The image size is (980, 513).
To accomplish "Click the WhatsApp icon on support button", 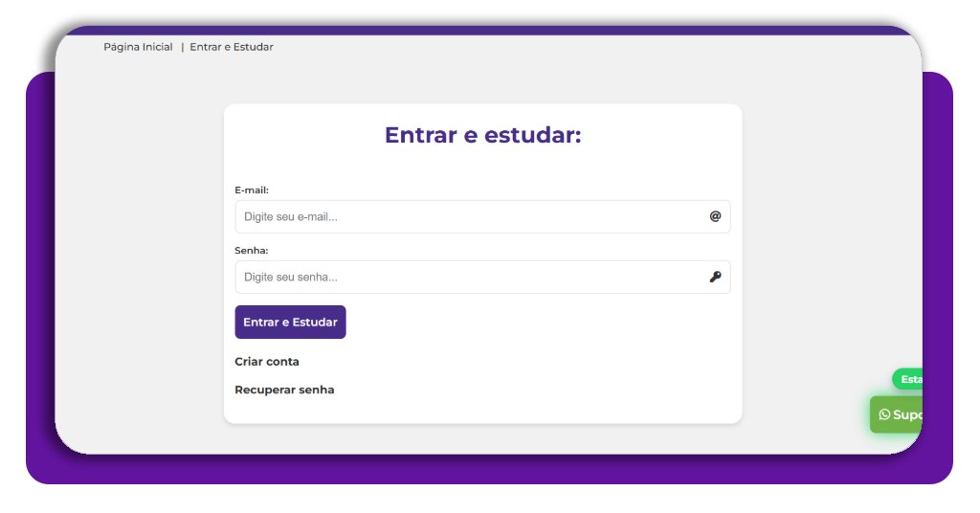I will click(884, 414).
